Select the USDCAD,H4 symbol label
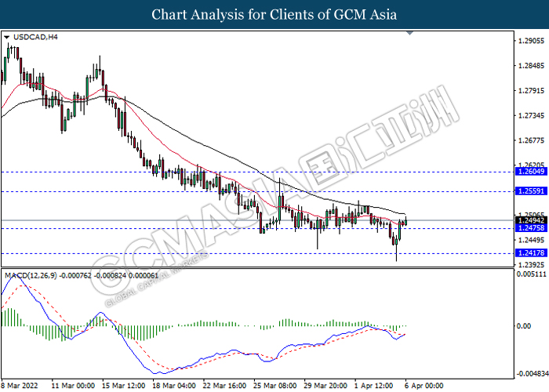 click(x=35, y=37)
